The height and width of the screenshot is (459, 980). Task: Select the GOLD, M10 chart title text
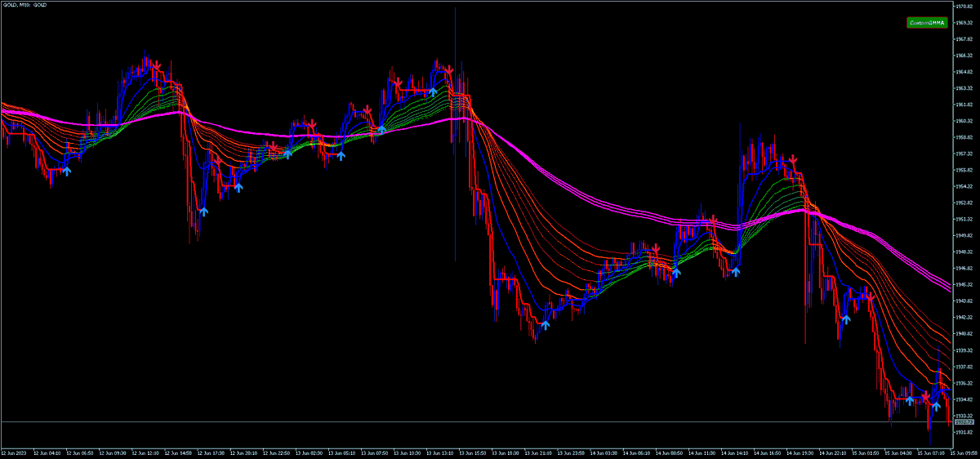(24, 5)
